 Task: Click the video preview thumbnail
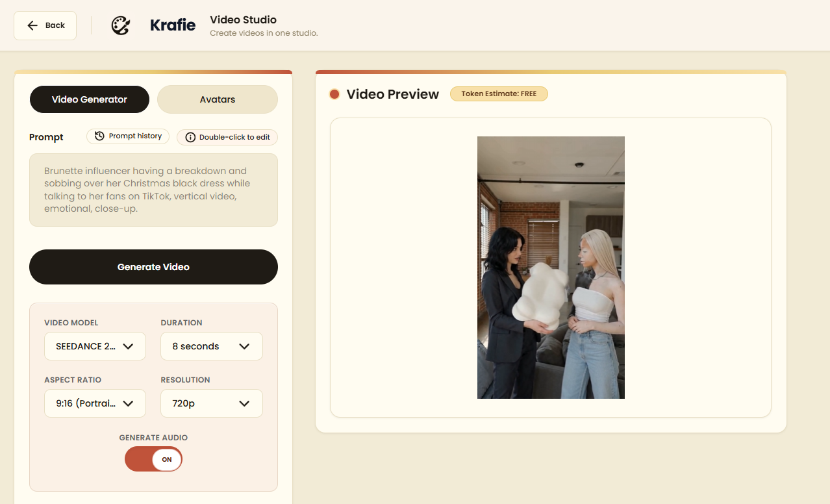coord(551,268)
